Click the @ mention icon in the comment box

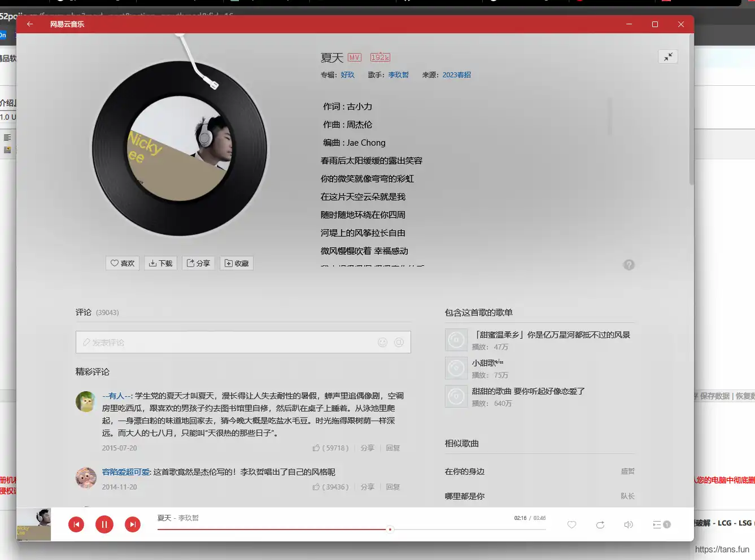tap(399, 342)
